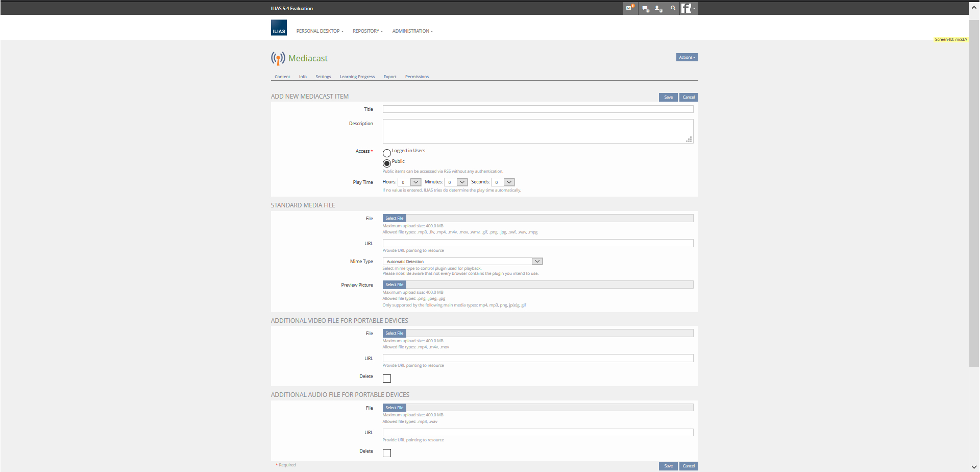Select the Logged in Users access option

click(x=387, y=153)
